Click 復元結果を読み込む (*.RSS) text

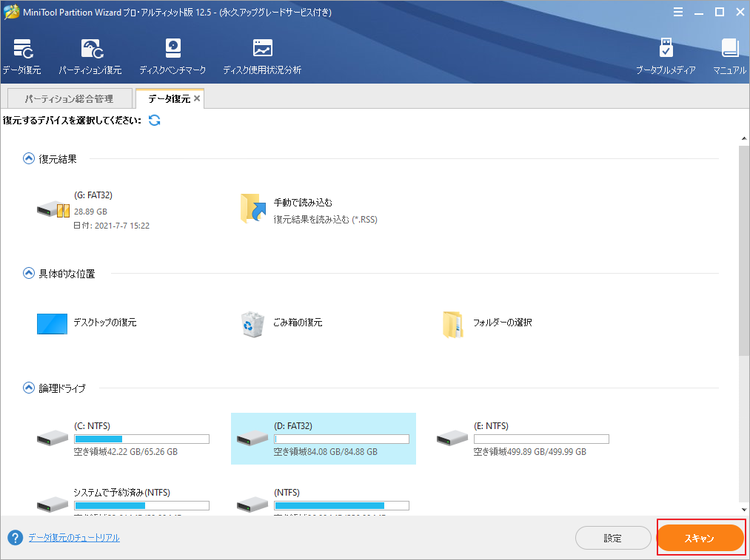[x=325, y=219]
